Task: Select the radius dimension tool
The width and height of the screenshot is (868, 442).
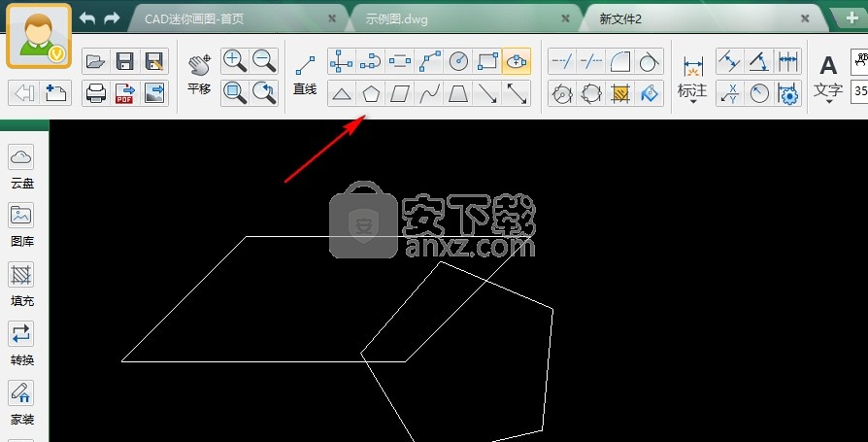Action: click(759, 93)
